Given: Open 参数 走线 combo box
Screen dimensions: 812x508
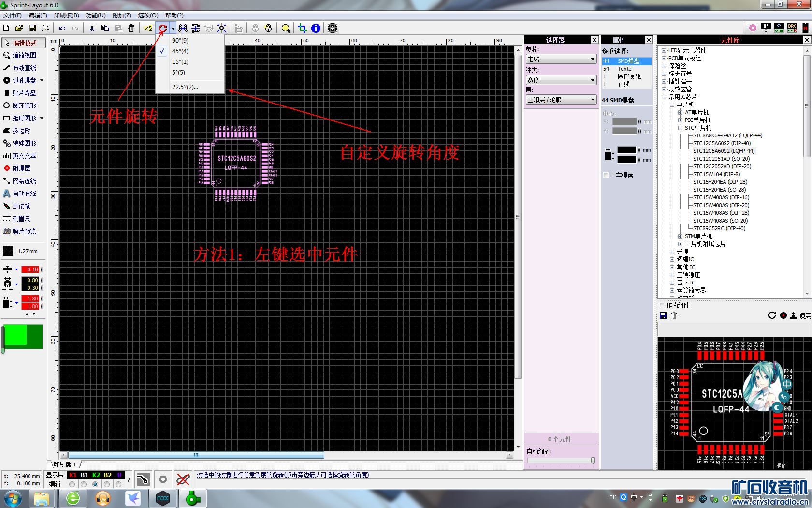Looking at the screenshot, I should click(x=561, y=59).
